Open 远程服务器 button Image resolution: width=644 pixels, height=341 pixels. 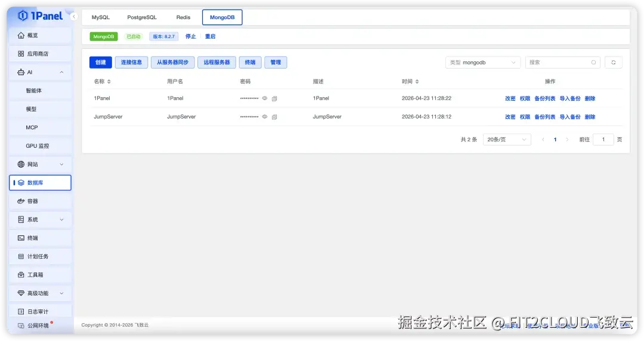pos(217,63)
